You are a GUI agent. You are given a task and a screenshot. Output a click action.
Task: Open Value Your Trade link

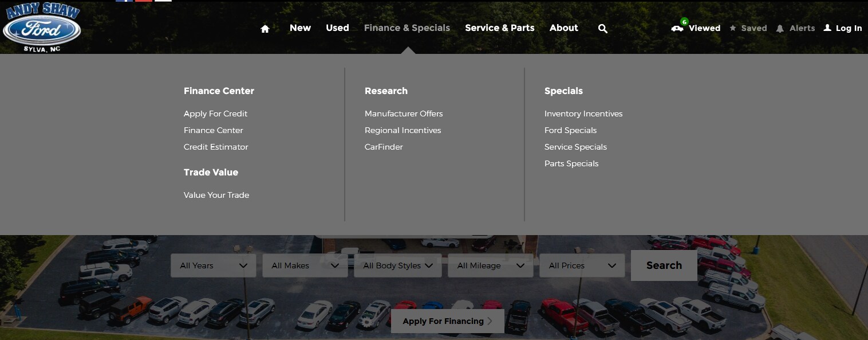(216, 195)
